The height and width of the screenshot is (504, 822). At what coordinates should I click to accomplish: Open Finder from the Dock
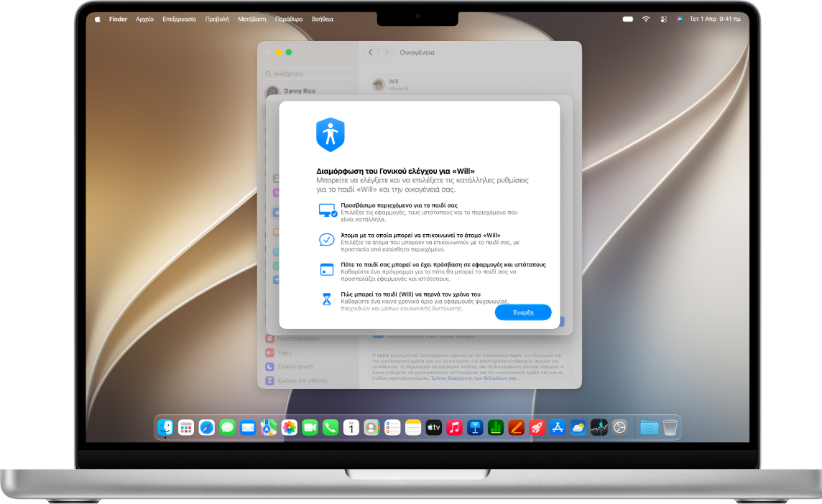tap(165, 427)
